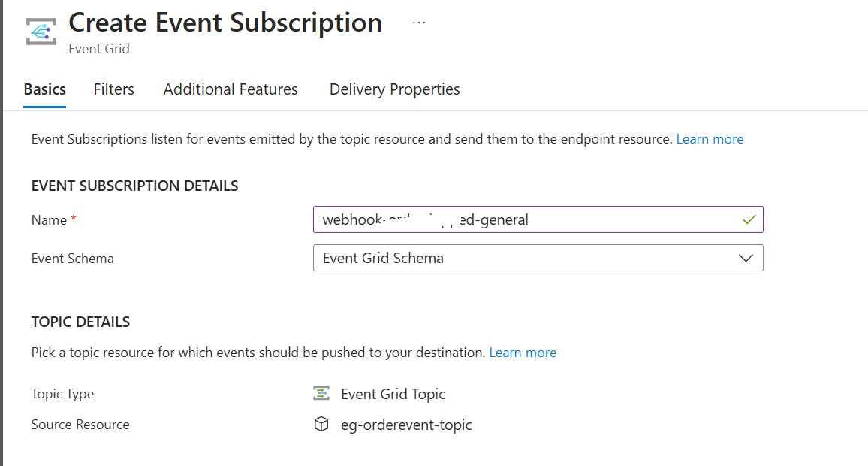
Task: Open the ellipsis more options menu
Action: click(419, 23)
